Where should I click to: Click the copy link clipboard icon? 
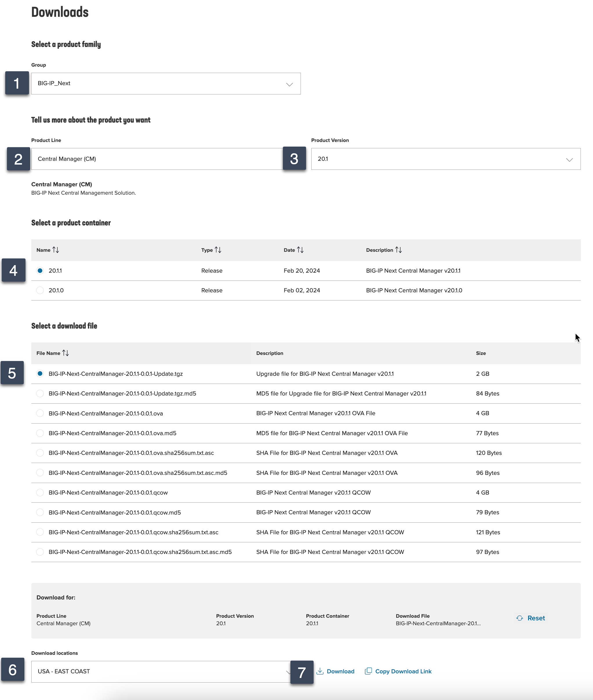pyautogui.click(x=368, y=671)
